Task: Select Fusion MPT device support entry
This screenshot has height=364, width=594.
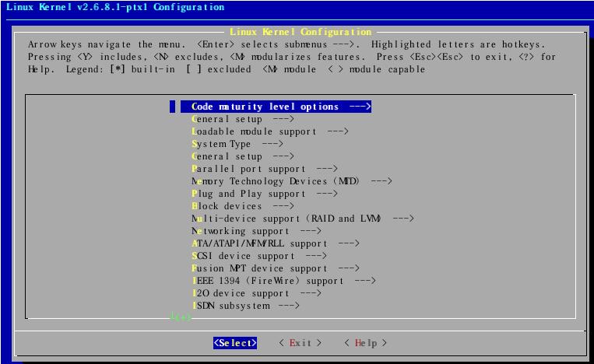Action: tap(276, 268)
